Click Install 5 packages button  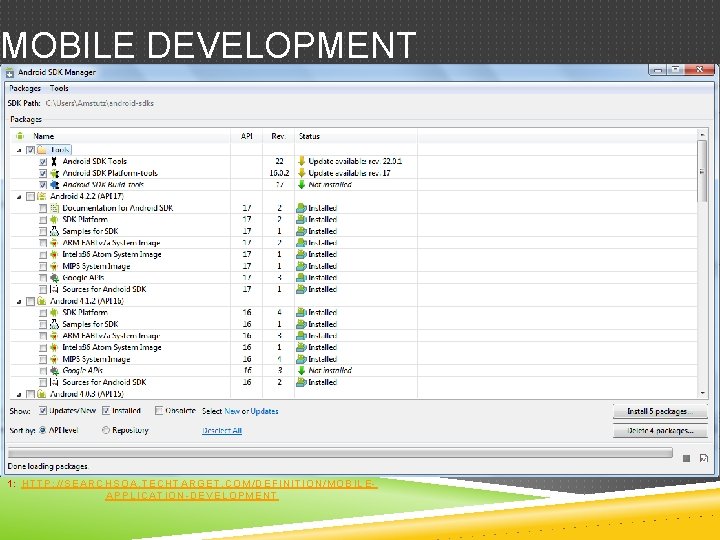660,411
